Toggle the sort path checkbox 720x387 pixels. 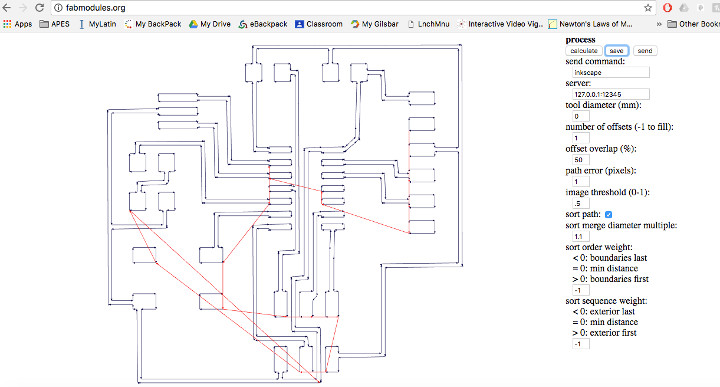(x=608, y=214)
